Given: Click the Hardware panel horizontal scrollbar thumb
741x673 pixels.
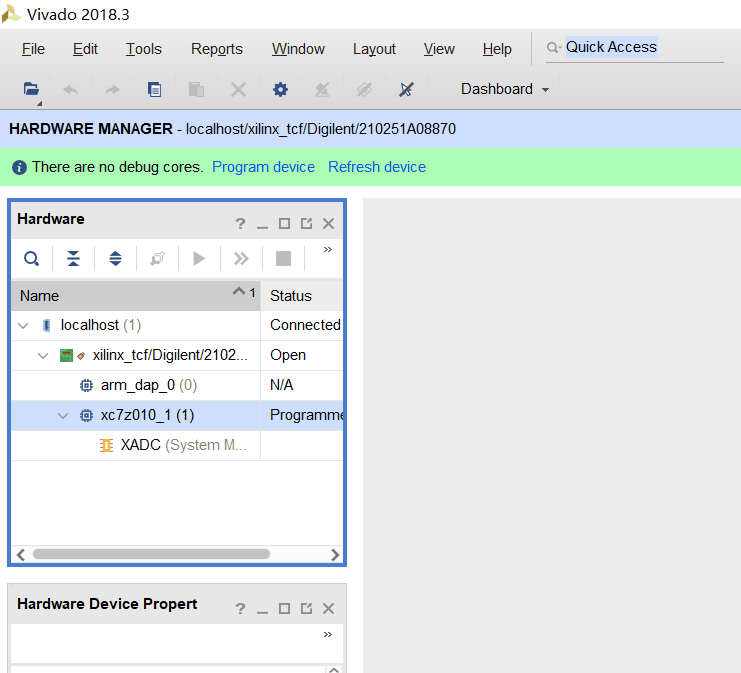Looking at the screenshot, I should 151,554.
